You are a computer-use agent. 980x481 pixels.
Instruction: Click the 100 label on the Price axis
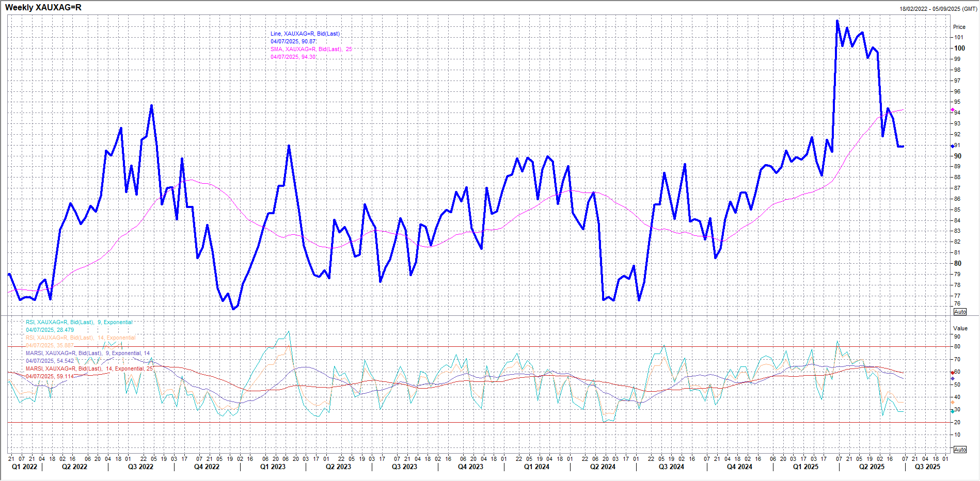point(959,48)
